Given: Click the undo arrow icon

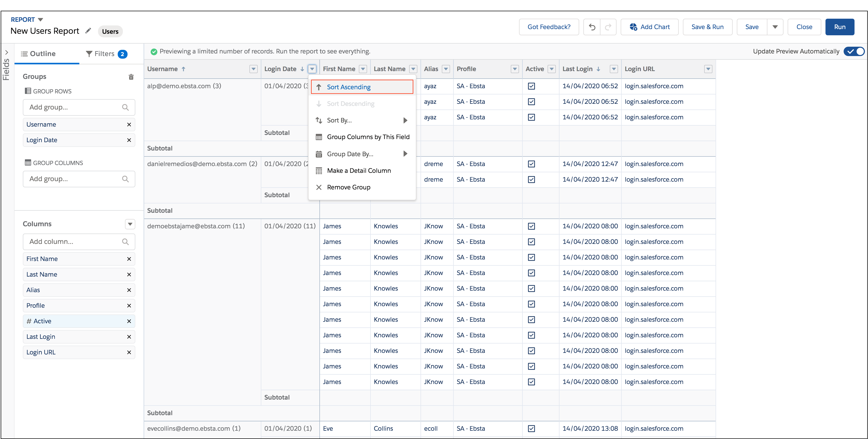Looking at the screenshot, I should tap(592, 27).
